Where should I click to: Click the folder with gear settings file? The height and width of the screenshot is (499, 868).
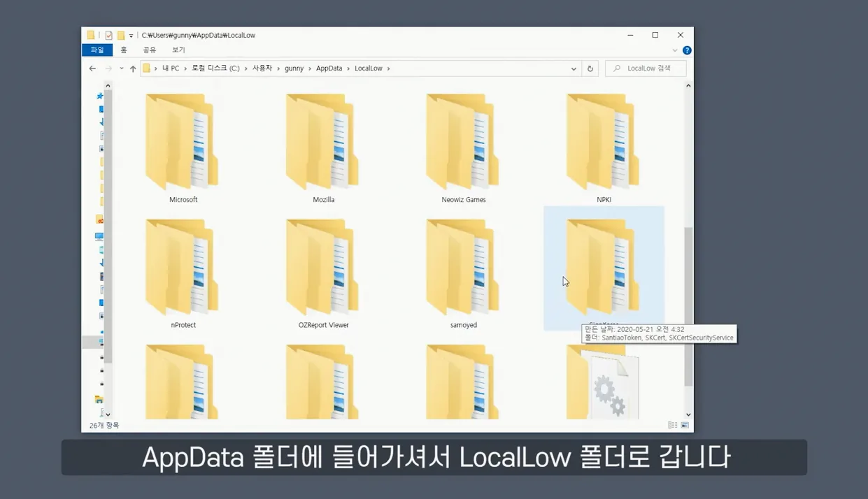pyautogui.click(x=604, y=382)
